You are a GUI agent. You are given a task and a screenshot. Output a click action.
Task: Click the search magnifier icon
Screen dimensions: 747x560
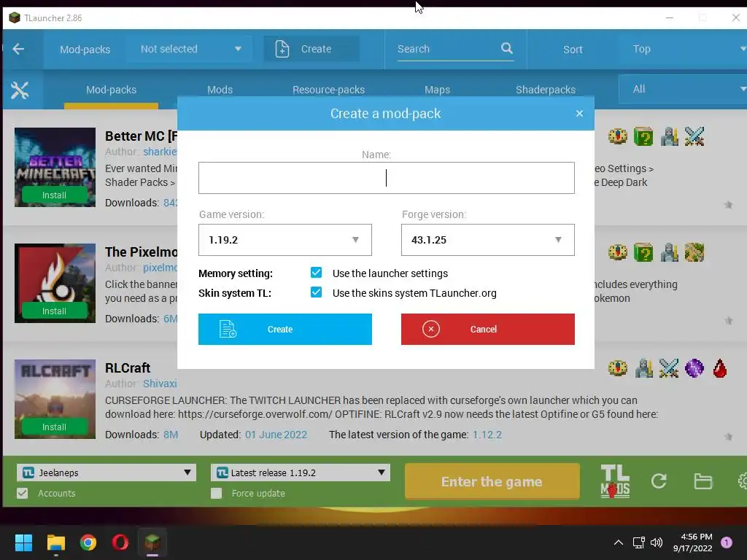(x=506, y=48)
